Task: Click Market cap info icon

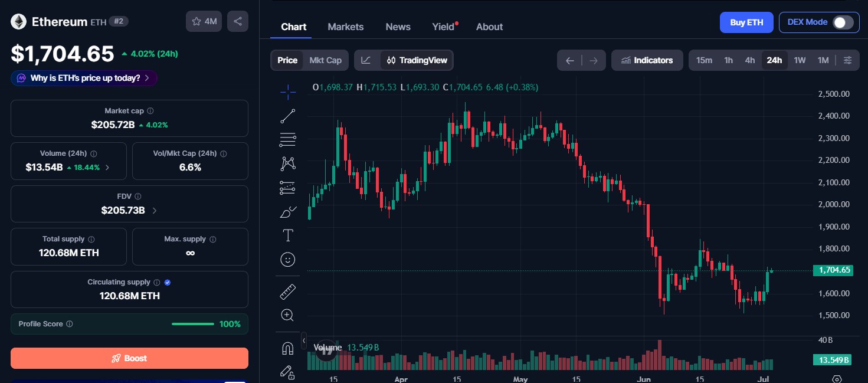Action: coord(150,111)
